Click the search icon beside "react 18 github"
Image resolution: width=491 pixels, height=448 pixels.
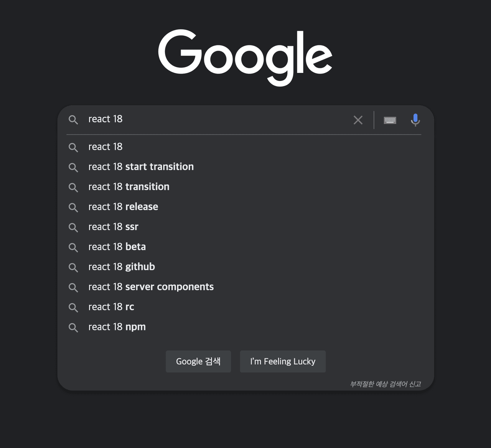pyautogui.click(x=73, y=267)
